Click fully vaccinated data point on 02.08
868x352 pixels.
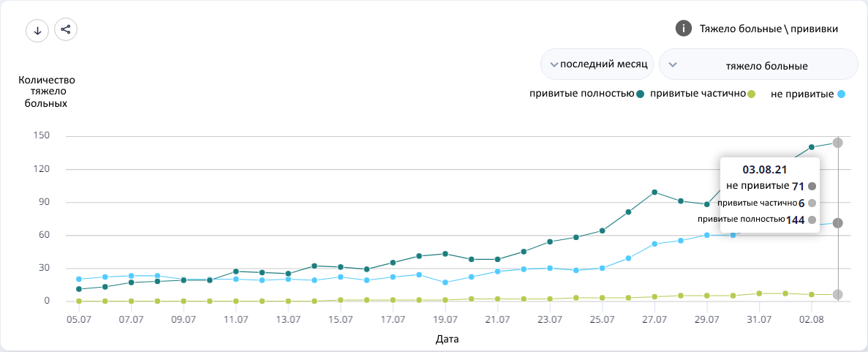[812, 147]
